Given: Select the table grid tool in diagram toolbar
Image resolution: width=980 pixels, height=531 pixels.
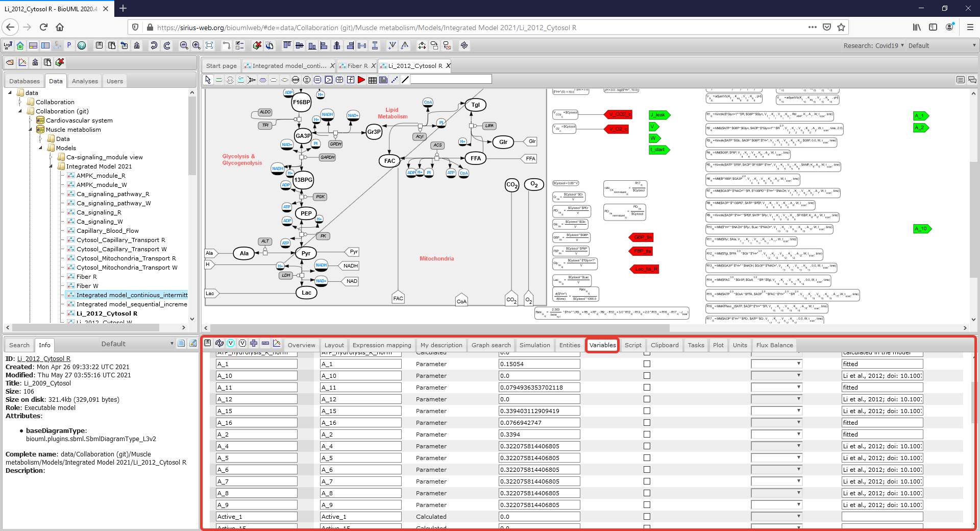Looking at the screenshot, I should (x=373, y=80).
